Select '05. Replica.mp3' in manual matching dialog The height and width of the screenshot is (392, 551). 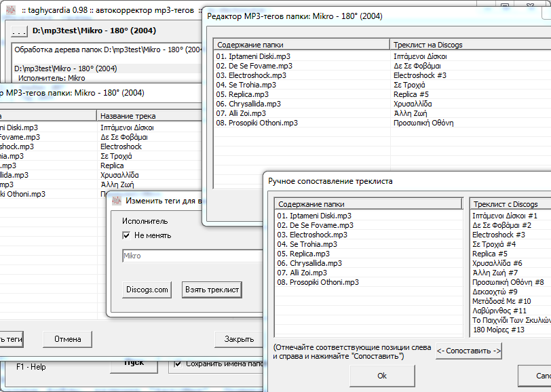point(303,254)
